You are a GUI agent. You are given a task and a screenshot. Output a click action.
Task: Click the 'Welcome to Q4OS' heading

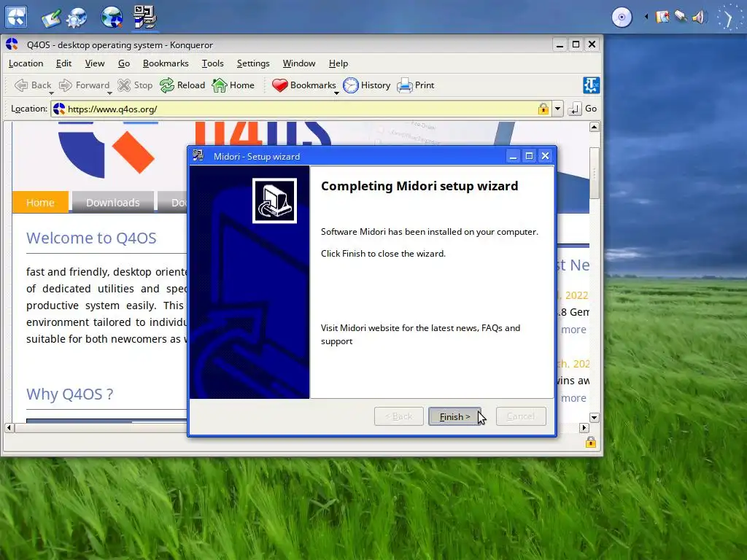[91, 238]
